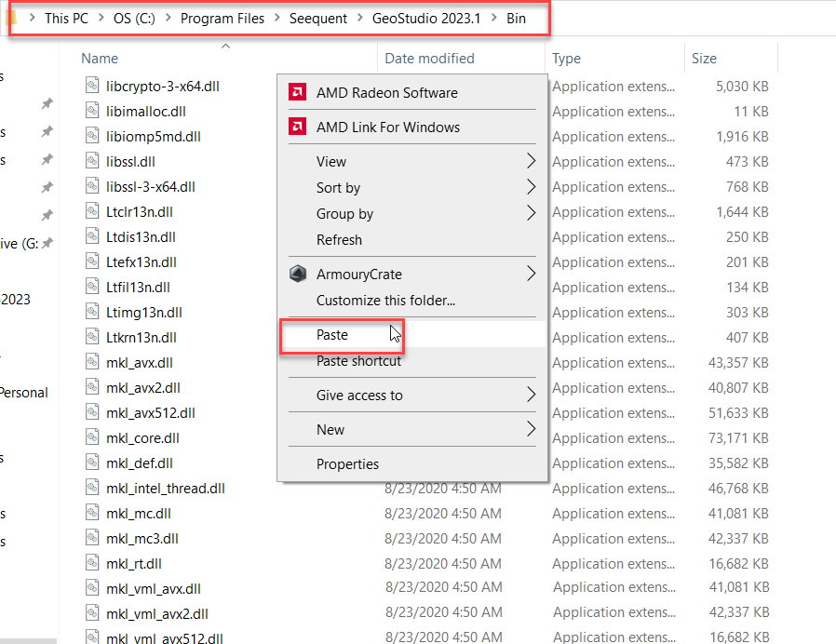Viewport: 836px width, 644px height.
Task: Click the file icon beside libssl.dll
Action: (90, 161)
